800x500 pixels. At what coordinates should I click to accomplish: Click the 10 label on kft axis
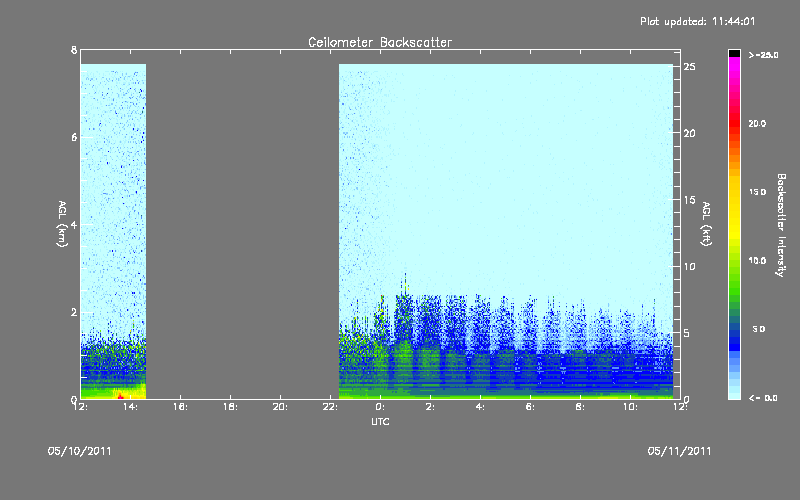pyautogui.click(x=690, y=266)
